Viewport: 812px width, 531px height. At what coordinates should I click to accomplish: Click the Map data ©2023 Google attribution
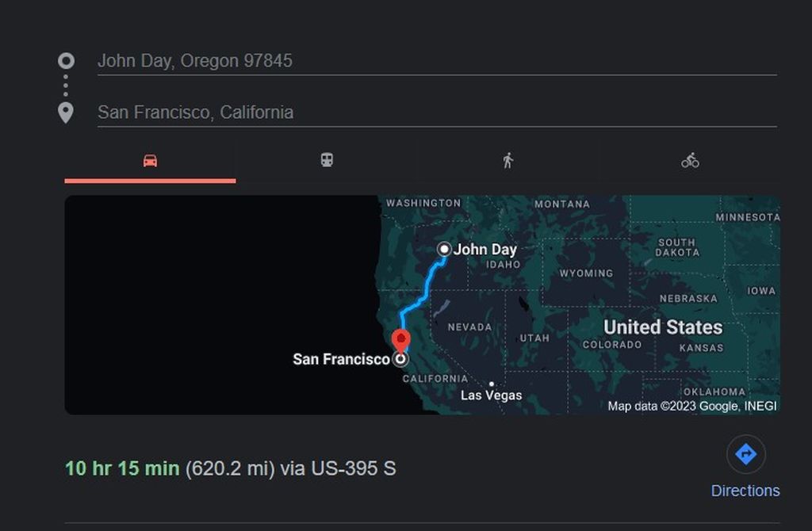pos(691,406)
